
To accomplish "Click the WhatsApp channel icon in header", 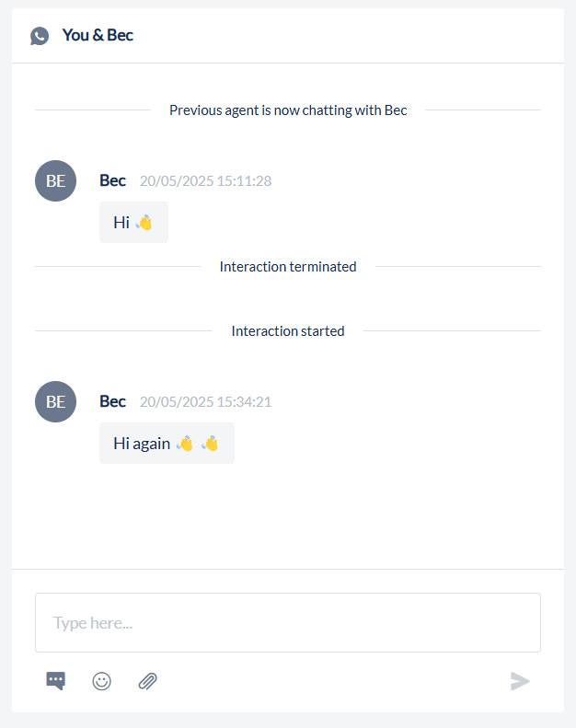I will pyautogui.click(x=40, y=36).
